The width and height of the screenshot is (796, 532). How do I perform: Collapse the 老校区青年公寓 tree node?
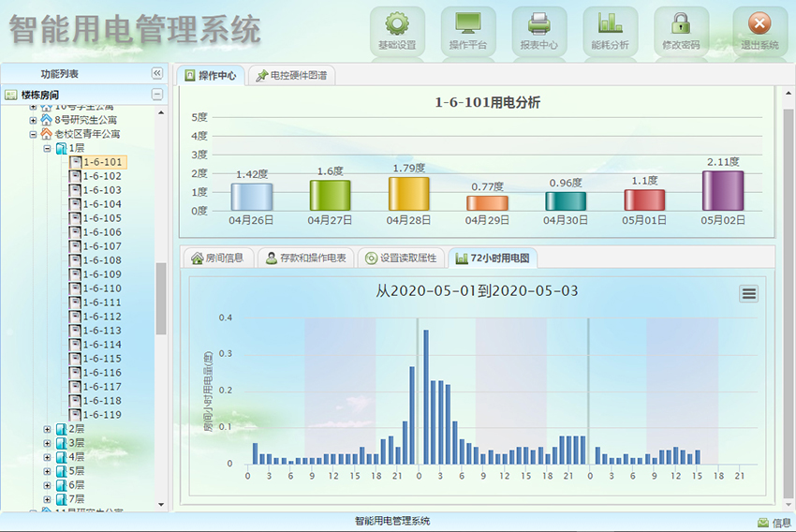pos(34,134)
